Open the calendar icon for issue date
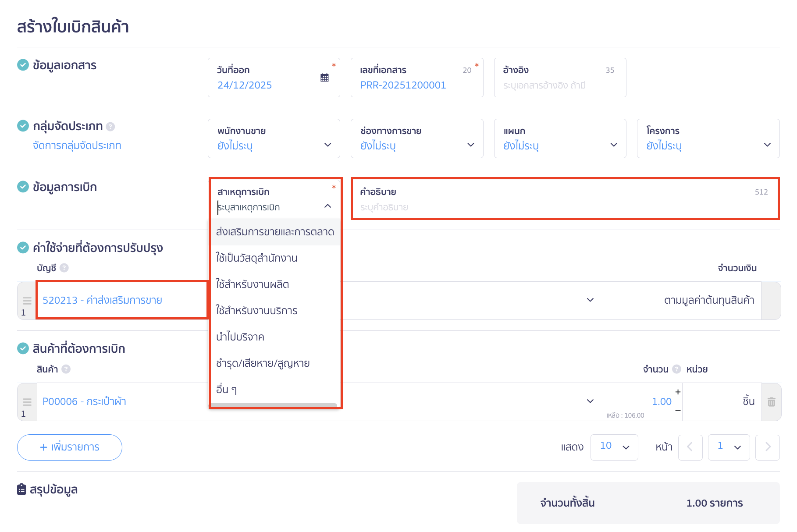 click(x=324, y=78)
